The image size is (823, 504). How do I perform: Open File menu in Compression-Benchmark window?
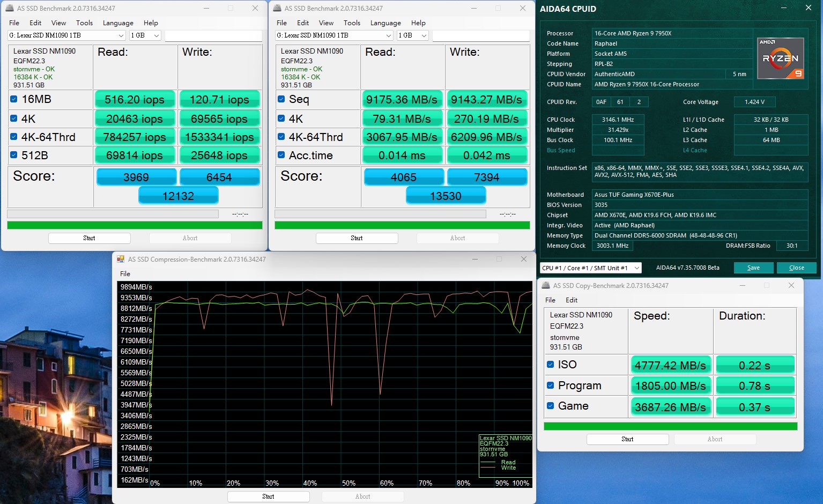125,273
